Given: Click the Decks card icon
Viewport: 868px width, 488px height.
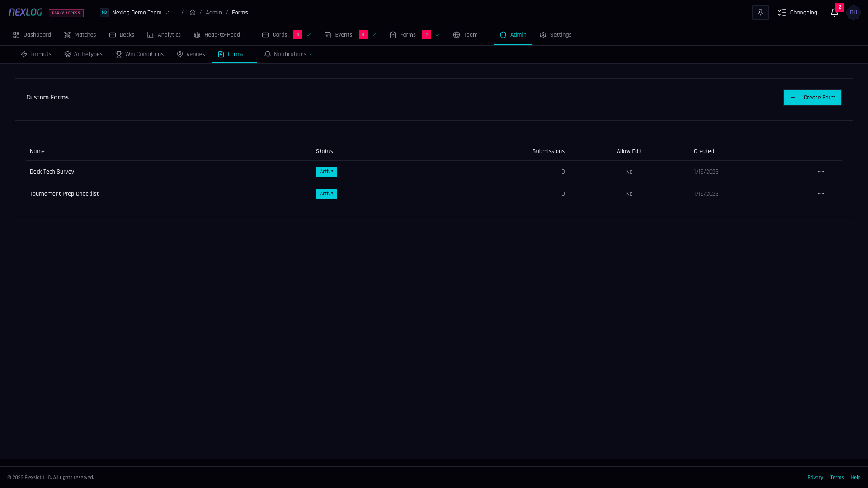Looking at the screenshot, I should click(x=113, y=35).
